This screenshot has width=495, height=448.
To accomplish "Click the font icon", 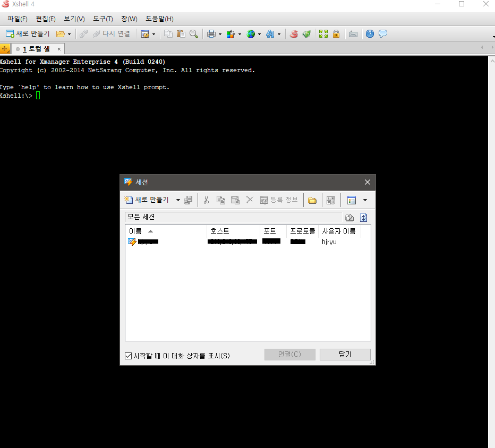I will (270, 34).
